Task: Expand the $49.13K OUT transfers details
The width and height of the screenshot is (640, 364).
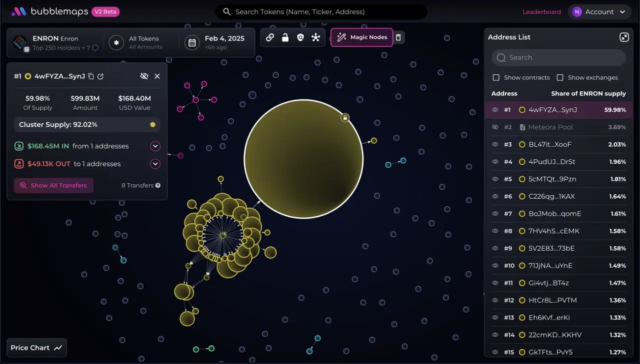Action: click(x=155, y=163)
